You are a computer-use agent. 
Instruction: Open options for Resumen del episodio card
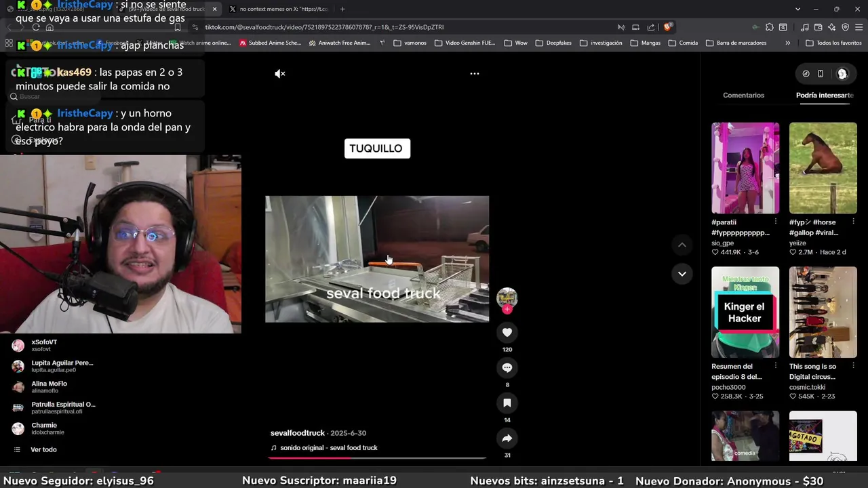point(776,366)
